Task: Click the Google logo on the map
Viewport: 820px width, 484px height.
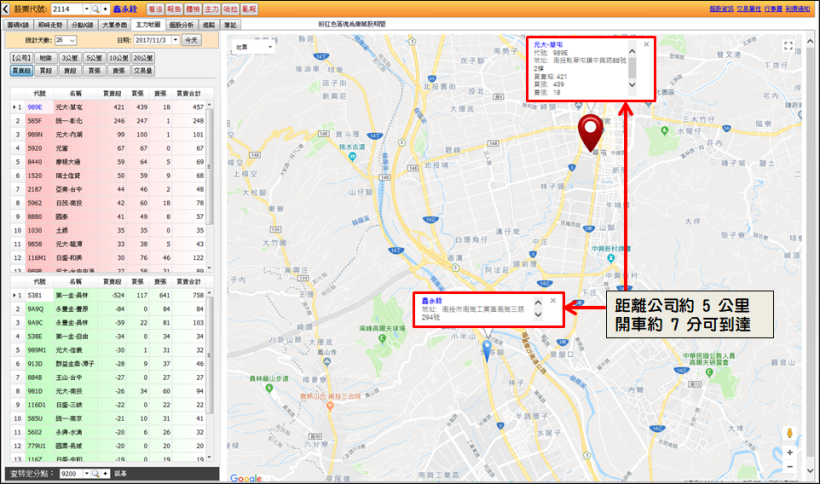Action: click(x=245, y=478)
